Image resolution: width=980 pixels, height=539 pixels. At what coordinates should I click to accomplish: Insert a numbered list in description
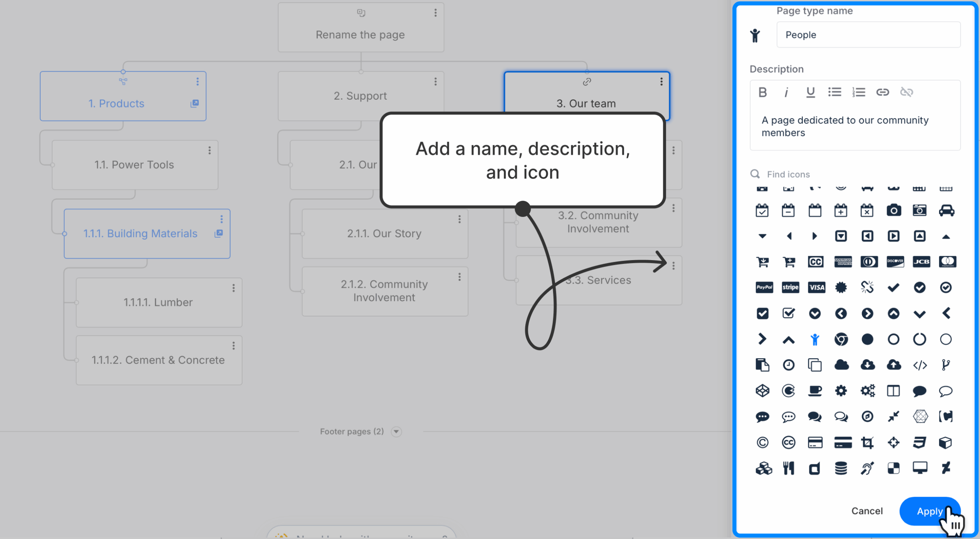coord(859,92)
